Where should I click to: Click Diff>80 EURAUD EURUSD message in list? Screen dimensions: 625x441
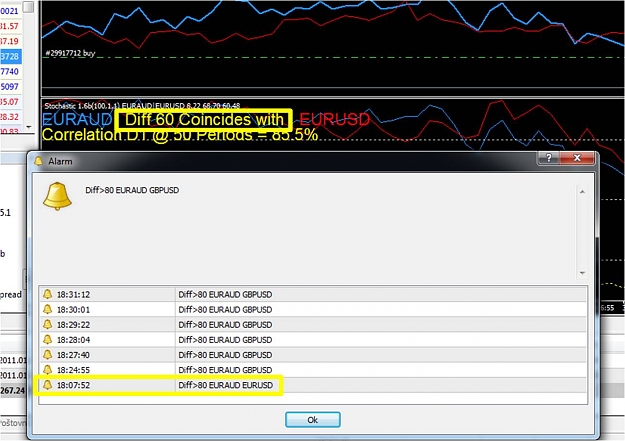(226, 385)
